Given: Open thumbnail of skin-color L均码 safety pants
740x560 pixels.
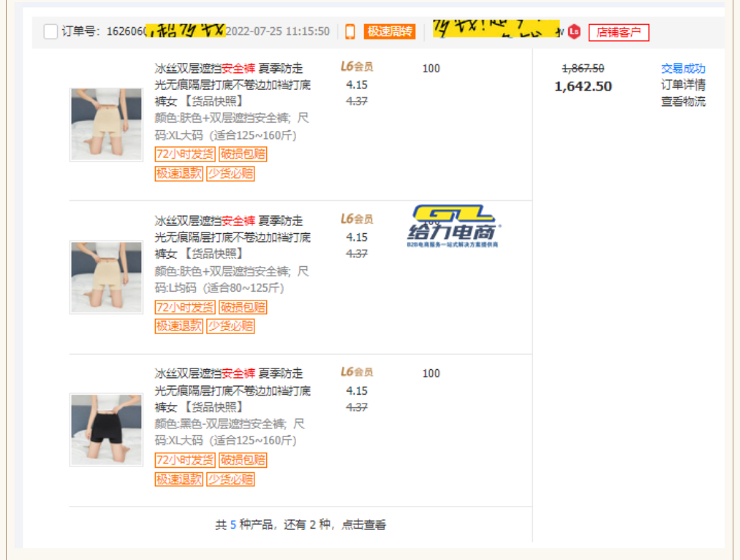Looking at the screenshot, I should click(106, 277).
